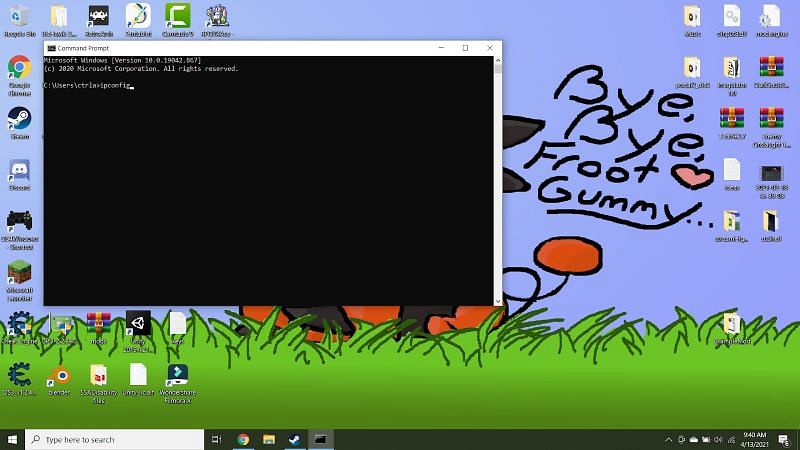Screen dimensions: 800x450
Task: Open the Camtasia 9 desktop shortcut
Action: click(177, 16)
